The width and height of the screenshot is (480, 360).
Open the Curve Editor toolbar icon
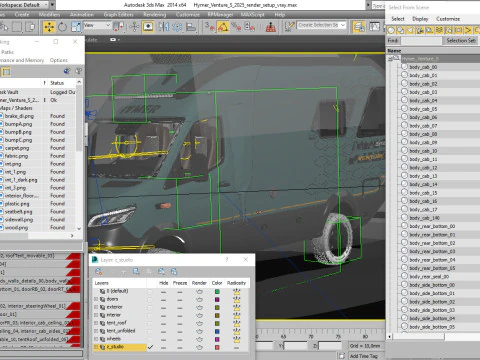point(374,27)
